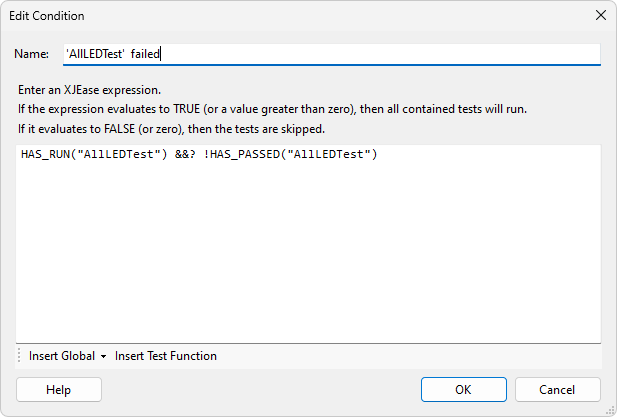Click the Edit Condition title bar
Viewport: 617px width, 417px height.
tap(250, 16)
